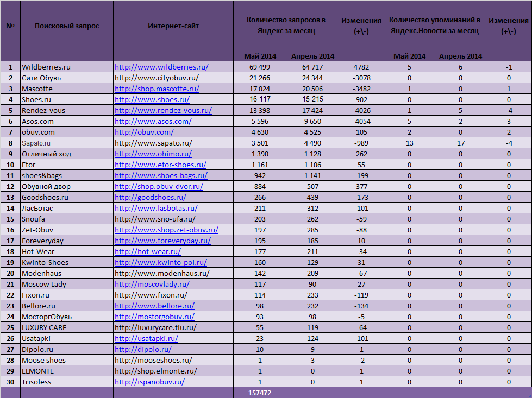Viewport: 532px width, 398px height.
Task: Click the 'МосторгОбувь' query cell
Action: tap(67, 317)
